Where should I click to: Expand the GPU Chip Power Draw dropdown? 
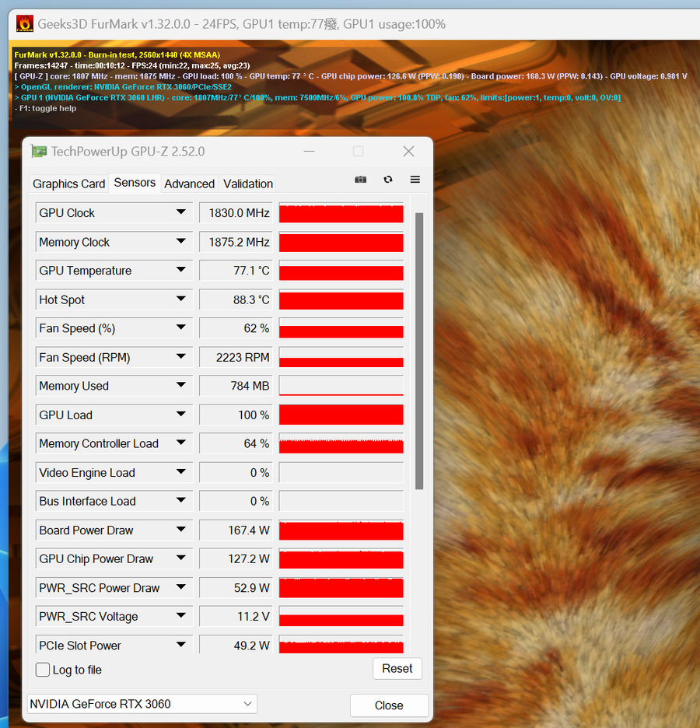coord(181,558)
